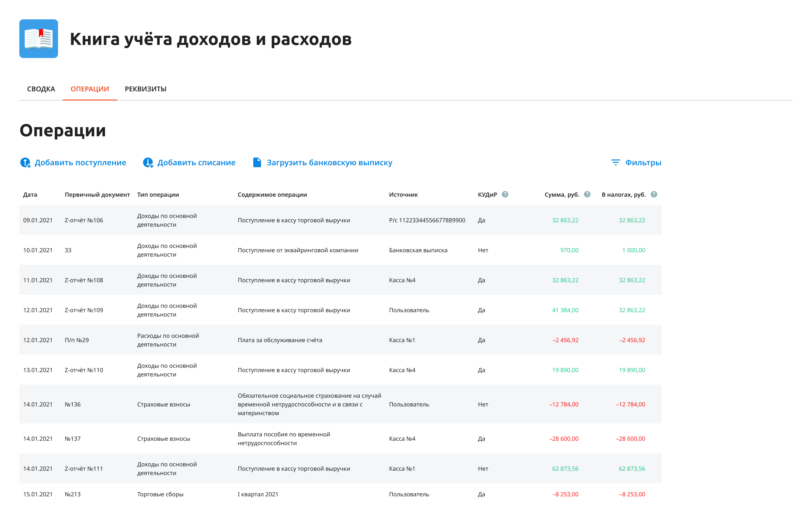Open the РЕКВИЗИТЫ tab
Viewport: 812px width, 505px height.
point(146,89)
